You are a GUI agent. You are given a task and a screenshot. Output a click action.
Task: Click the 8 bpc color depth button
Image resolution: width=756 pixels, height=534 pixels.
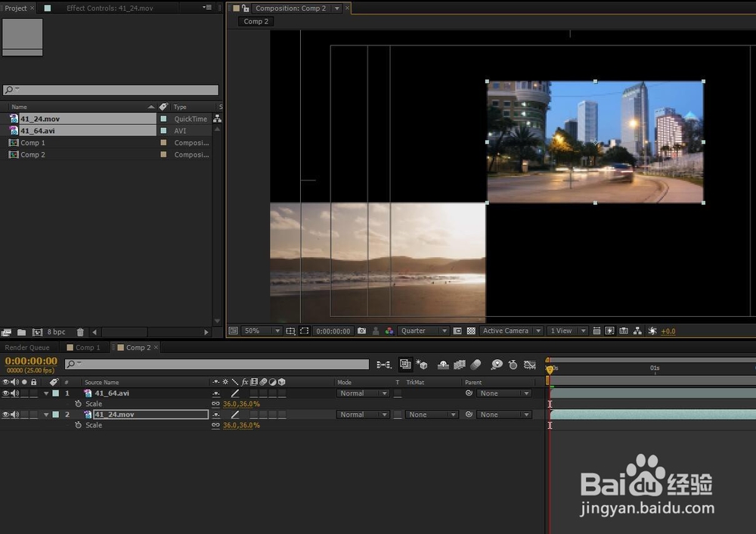point(57,332)
